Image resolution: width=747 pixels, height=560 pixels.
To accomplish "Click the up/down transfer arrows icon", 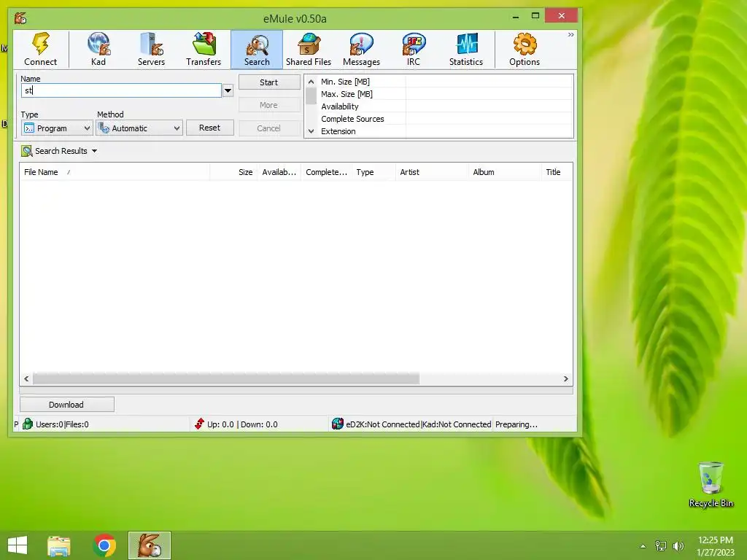I will (199, 424).
